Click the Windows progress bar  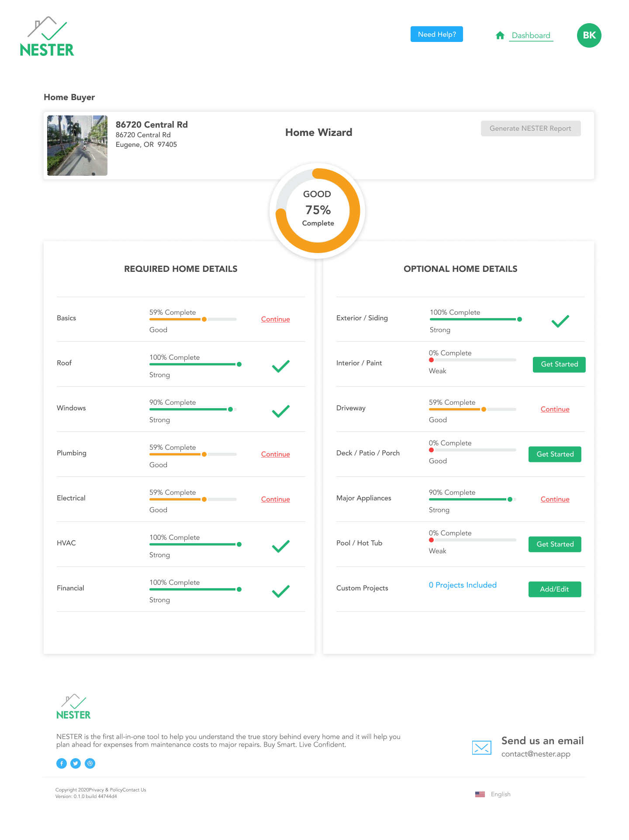[193, 410]
